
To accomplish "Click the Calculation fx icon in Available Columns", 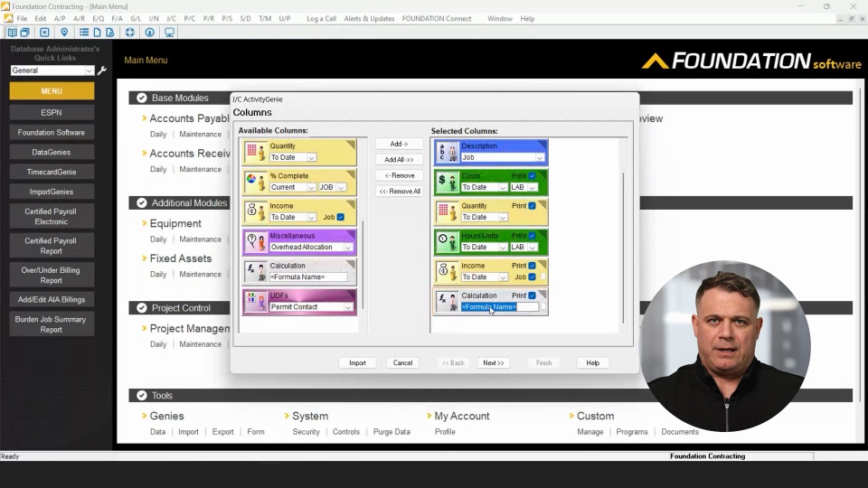I will pos(255,271).
